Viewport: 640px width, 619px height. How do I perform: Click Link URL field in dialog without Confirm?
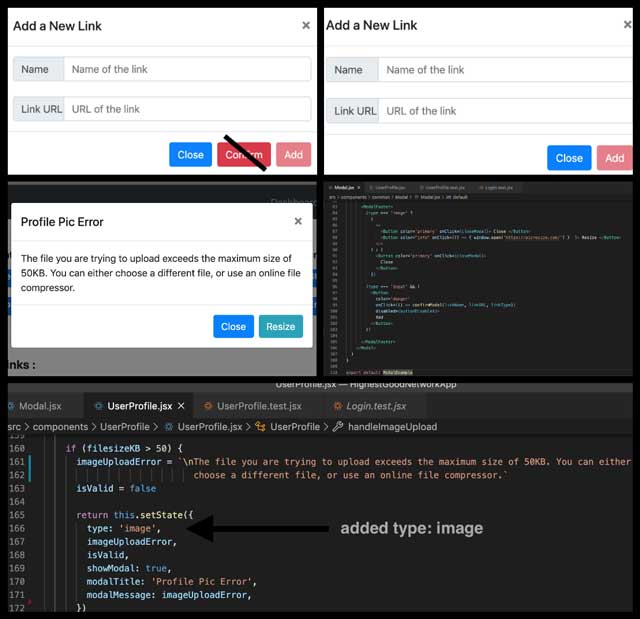pos(503,111)
